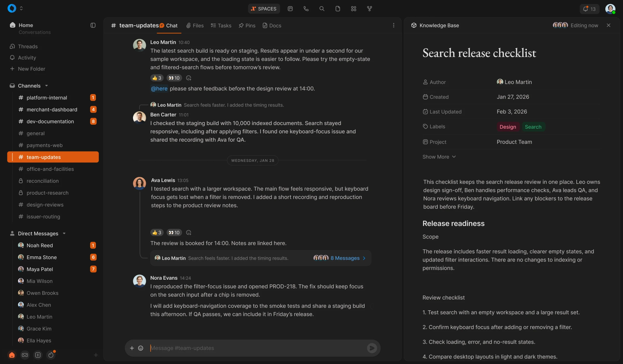623x364 pixels.
Task: Add emoji reaction to Leo Martin's 10:40 message
Action: click(x=189, y=78)
